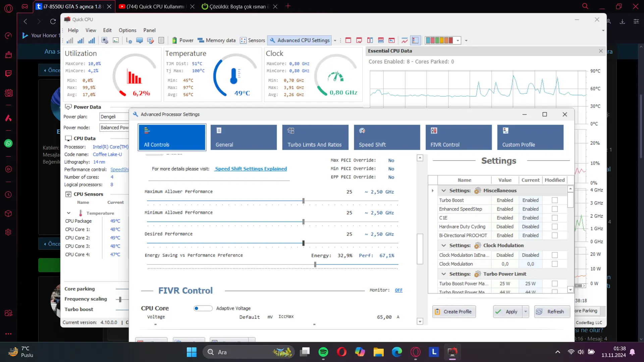Screen dimensions: 644x362
Task: Collapse the Temperature sensors tree node
Action: (x=68, y=213)
